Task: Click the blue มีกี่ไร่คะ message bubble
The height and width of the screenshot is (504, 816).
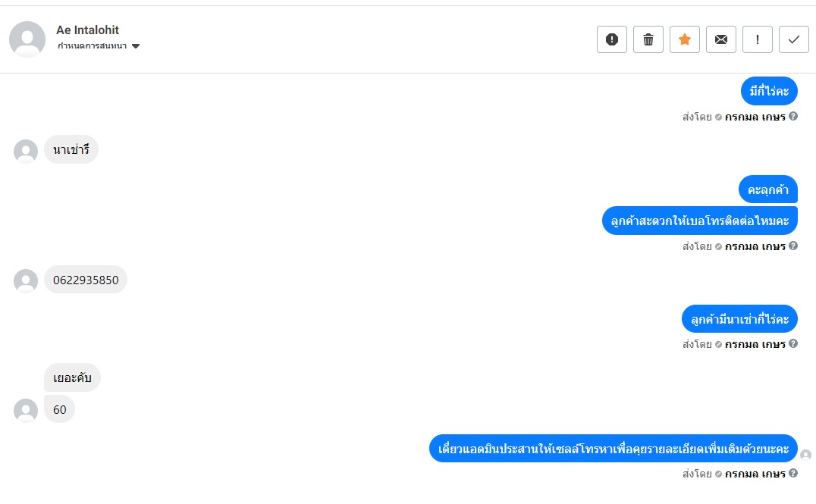Action: point(769,91)
